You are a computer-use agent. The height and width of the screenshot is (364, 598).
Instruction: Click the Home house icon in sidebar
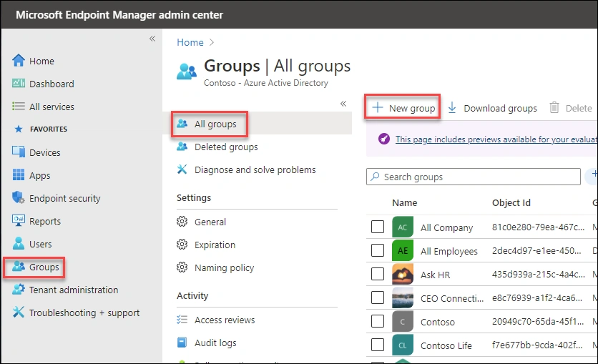coord(19,60)
